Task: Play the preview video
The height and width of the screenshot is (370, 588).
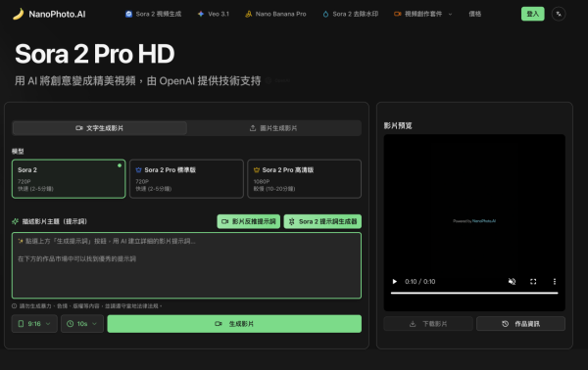Action: (395, 281)
